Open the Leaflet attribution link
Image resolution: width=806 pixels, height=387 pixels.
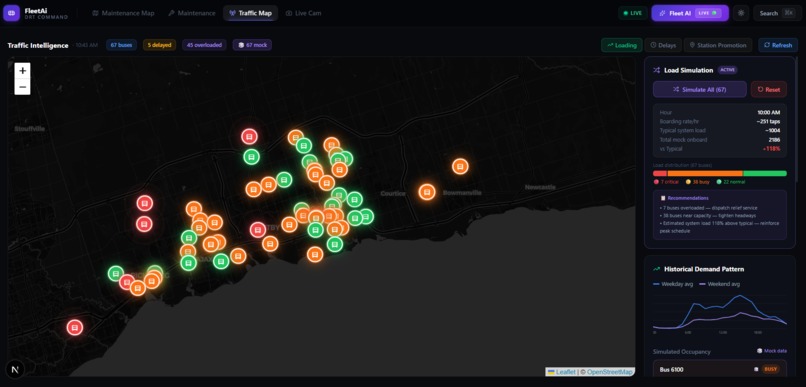pyautogui.click(x=561, y=372)
